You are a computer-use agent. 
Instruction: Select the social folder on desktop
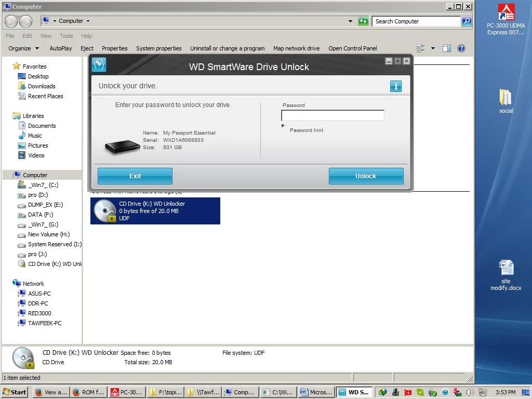point(506,101)
